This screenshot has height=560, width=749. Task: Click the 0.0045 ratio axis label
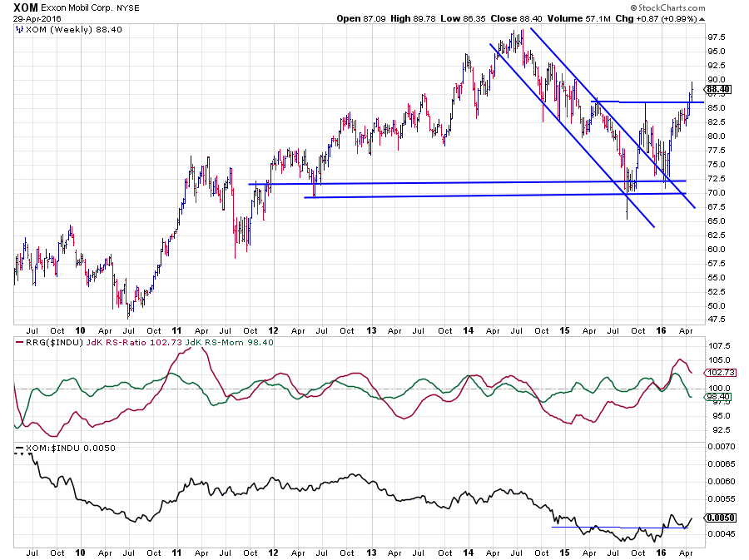[x=722, y=533]
